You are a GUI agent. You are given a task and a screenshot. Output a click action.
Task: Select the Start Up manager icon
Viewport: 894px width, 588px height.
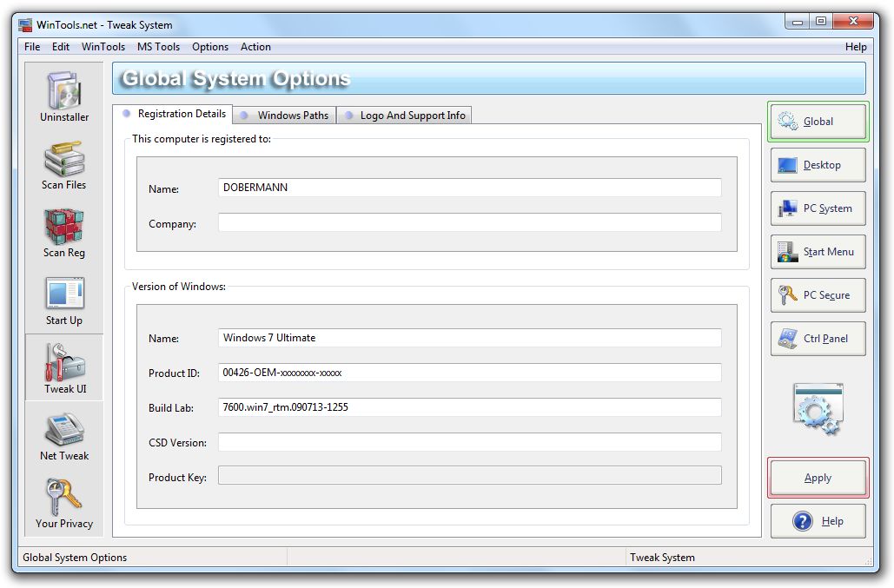64,301
